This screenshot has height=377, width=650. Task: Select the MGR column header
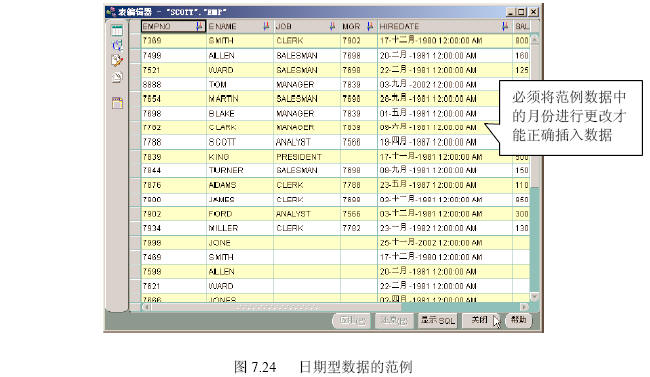(359, 27)
